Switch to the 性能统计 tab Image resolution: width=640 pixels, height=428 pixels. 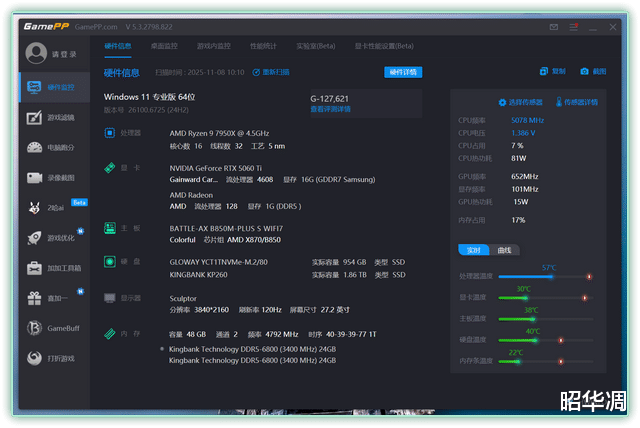[263, 46]
